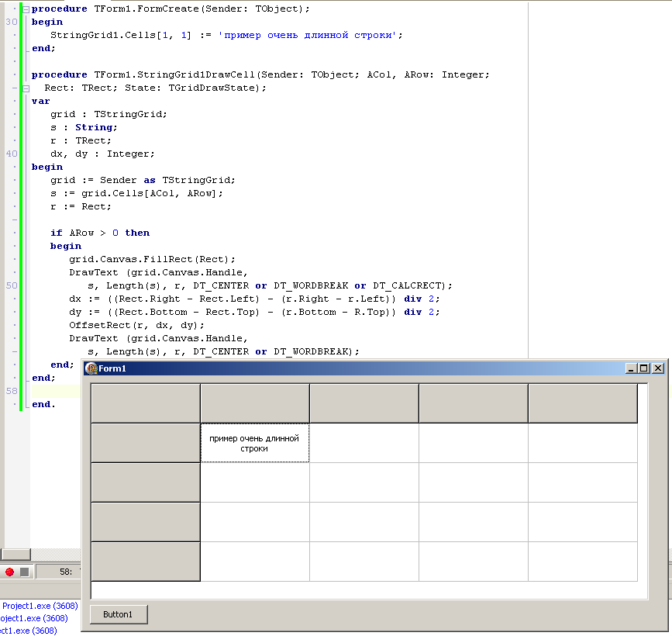
Task: Minimize the Form1 window
Action: coord(631,368)
